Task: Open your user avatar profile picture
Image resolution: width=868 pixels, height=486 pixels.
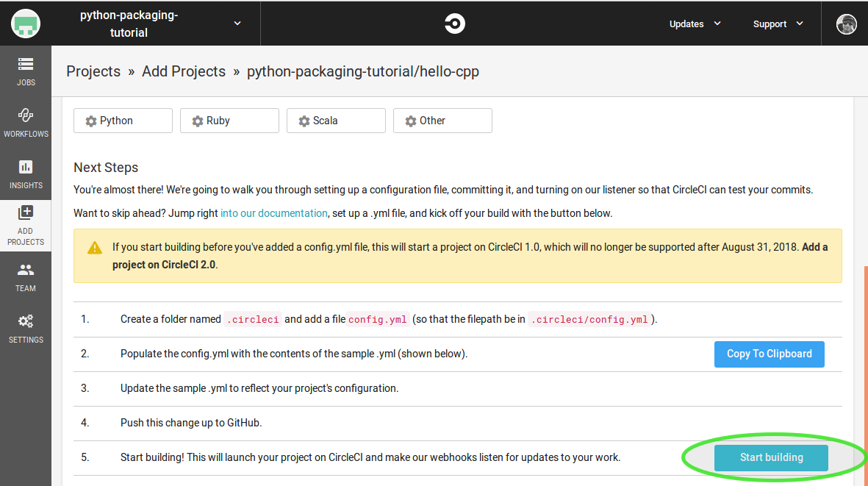Action: click(x=846, y=23)
